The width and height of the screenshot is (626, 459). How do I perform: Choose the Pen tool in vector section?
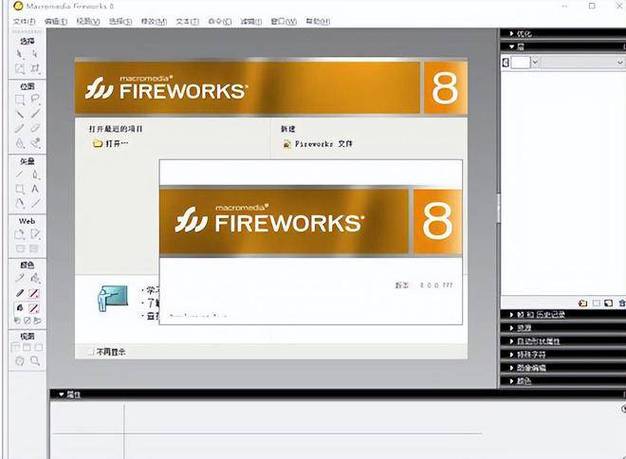point(36,173)
